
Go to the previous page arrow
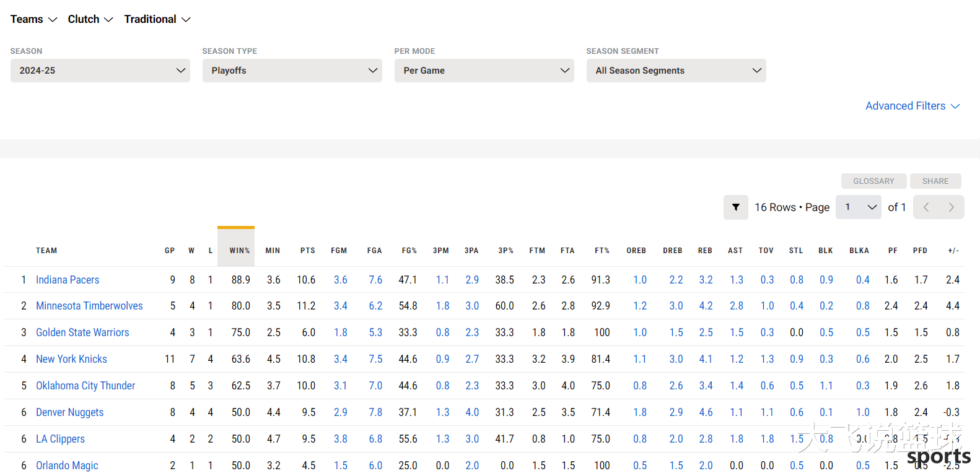tap(926, 207)
